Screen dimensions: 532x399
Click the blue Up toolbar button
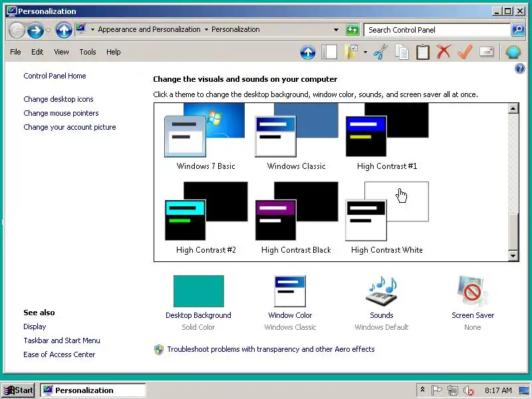308,53
